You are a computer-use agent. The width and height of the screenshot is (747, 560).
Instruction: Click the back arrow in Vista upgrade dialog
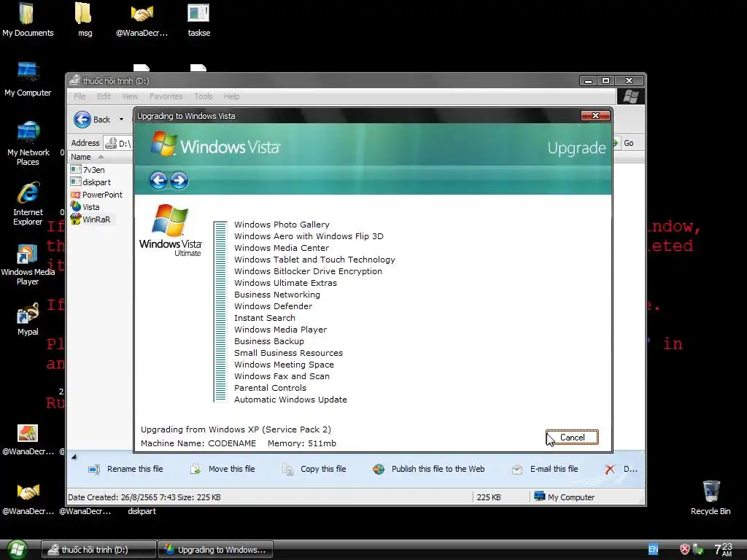[158, 181]
